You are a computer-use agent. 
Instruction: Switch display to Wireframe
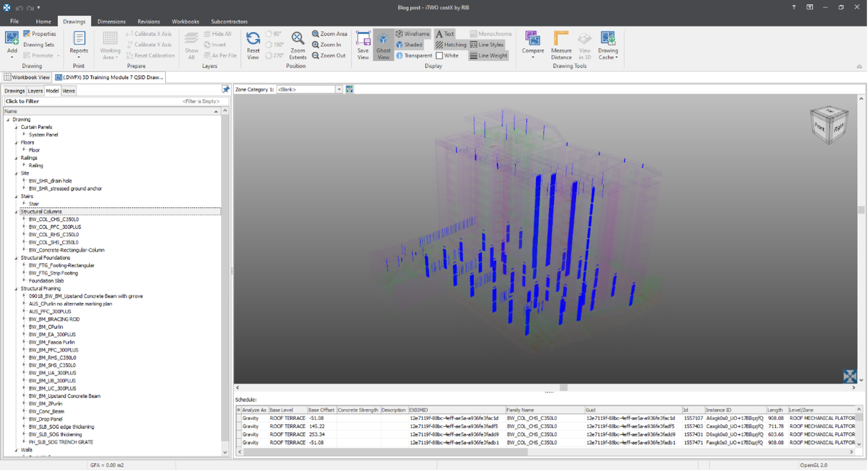point(413,34)
